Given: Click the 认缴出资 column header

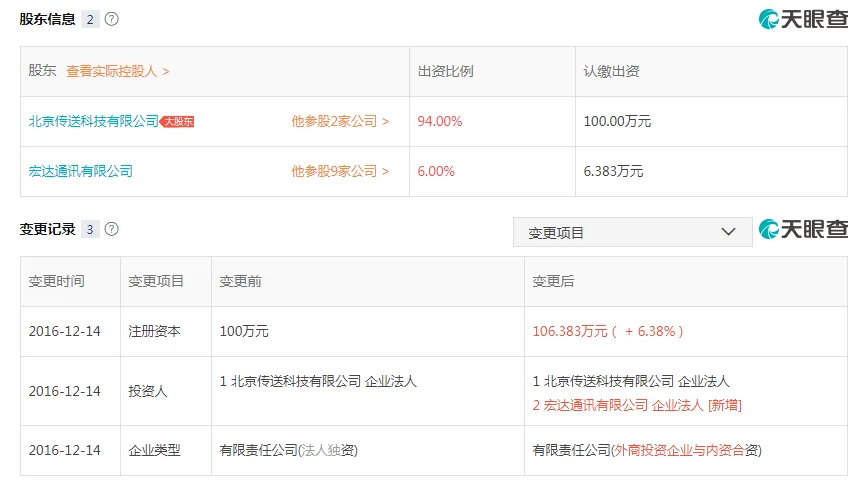Looking at the screenshot, I should (x=611, y=71).
